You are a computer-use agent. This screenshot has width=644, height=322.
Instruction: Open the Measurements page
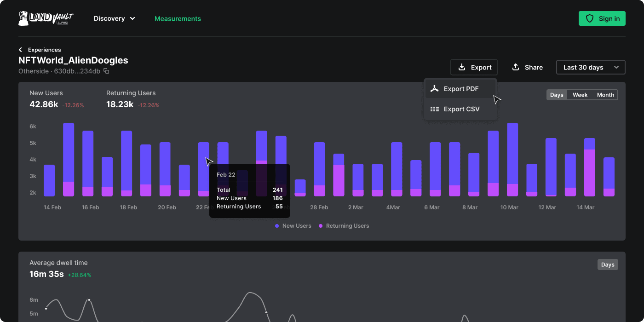(x=178, y=18)
